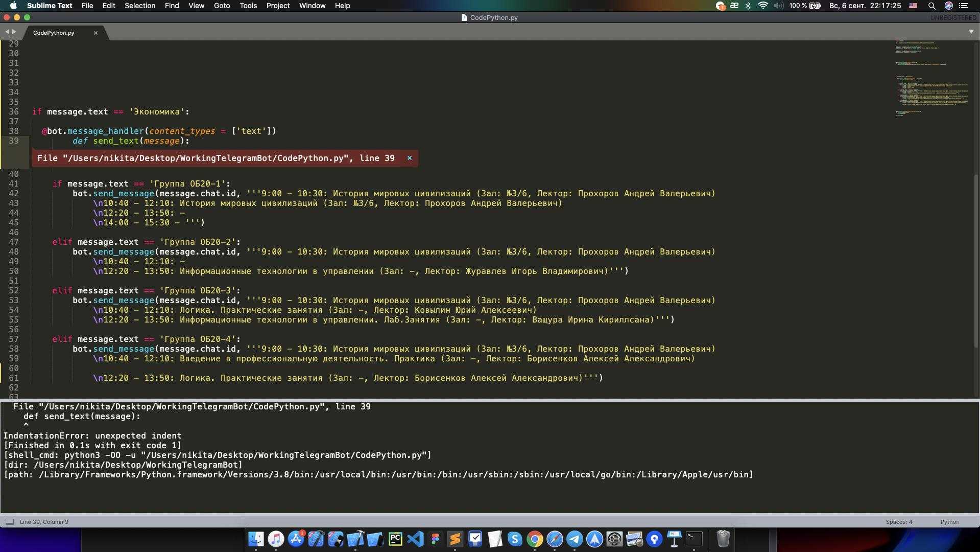Click the def send_text(message) line in editor
This screenshot has width=980, height=552.
[x=131, y=141]
